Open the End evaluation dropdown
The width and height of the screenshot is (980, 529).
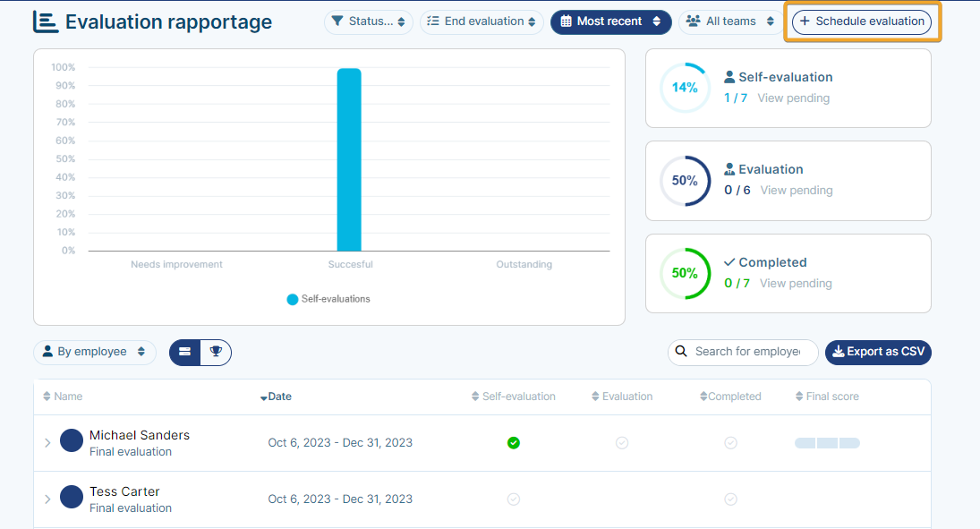481,21
